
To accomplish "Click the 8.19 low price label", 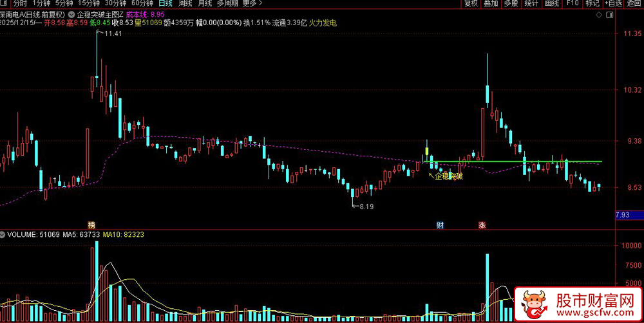I will pos(366,207).
